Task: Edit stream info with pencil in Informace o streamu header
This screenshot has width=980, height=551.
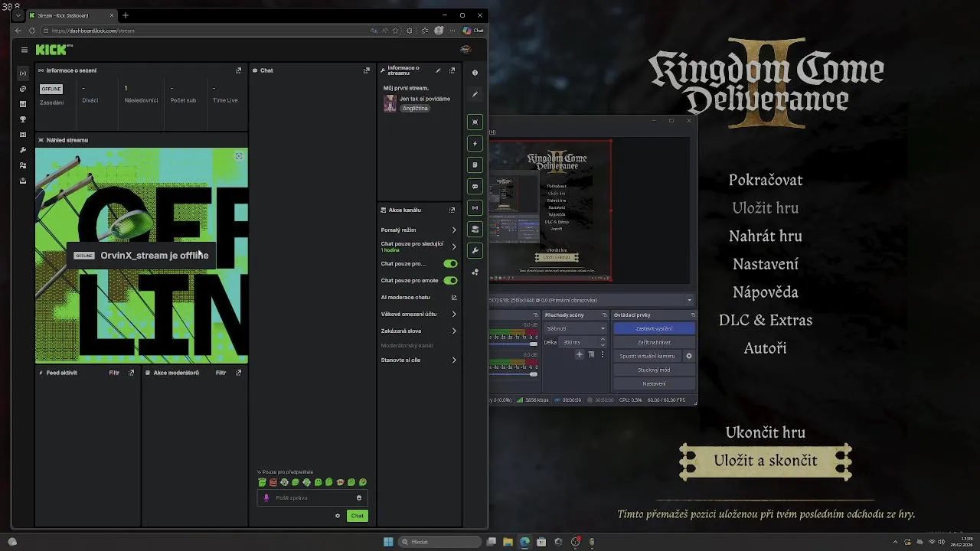Action: click(x=438, y=70)
